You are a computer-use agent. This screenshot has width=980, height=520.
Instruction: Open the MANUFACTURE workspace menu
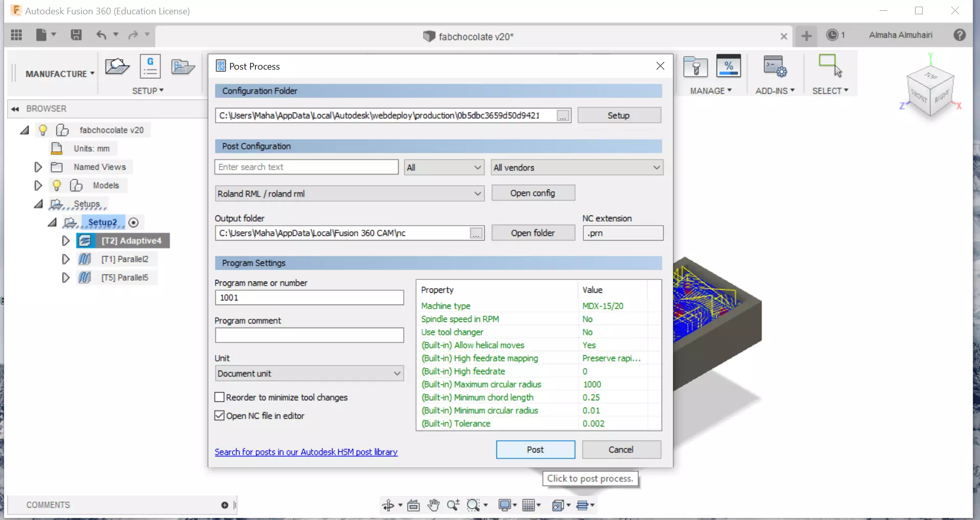(x=60, y=74)
